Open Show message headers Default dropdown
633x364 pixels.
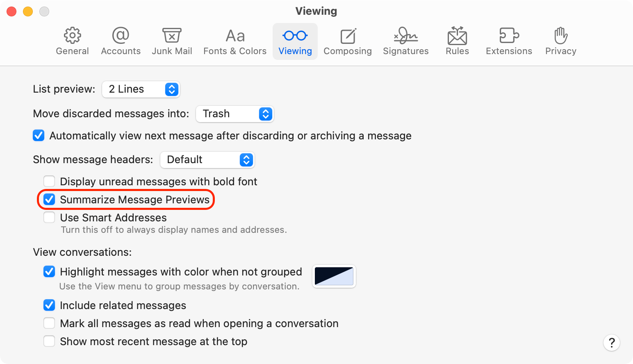click(x=207, y=160)
